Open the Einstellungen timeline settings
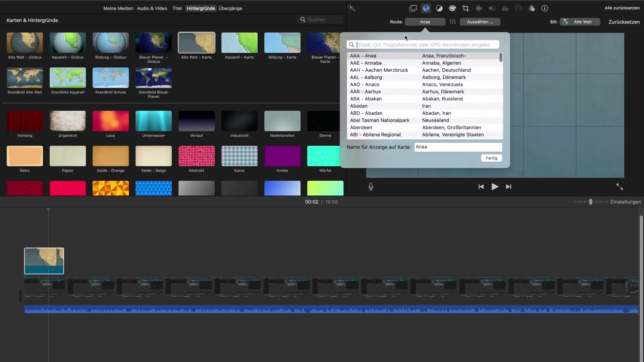The height and width of the screenshot is (362, 644). 626,202
